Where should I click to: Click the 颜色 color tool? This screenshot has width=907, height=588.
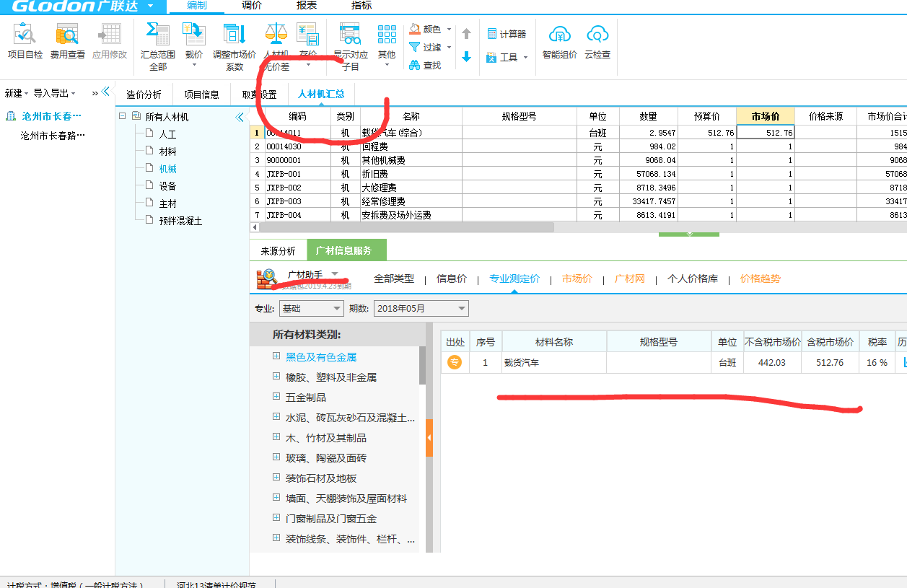point(425,30)
